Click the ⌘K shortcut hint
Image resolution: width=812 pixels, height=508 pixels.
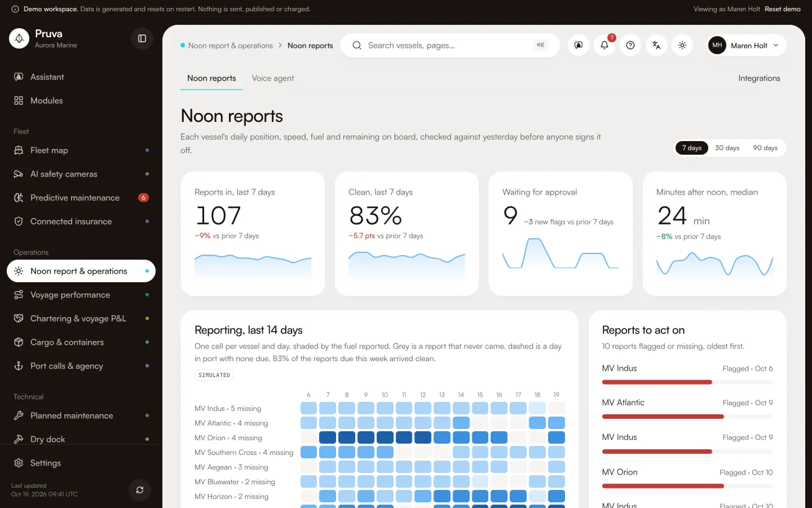[540, 45]
